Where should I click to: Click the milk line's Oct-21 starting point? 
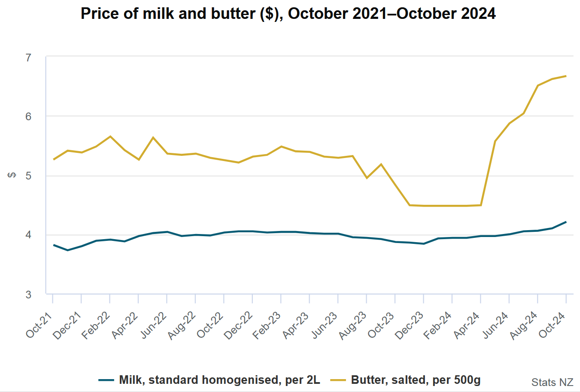[53, 245]
